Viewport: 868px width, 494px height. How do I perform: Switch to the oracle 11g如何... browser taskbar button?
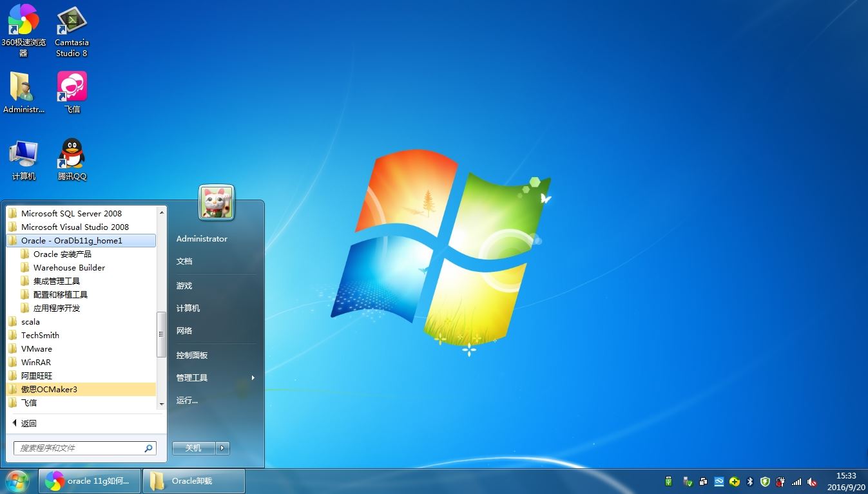point(90,481)
